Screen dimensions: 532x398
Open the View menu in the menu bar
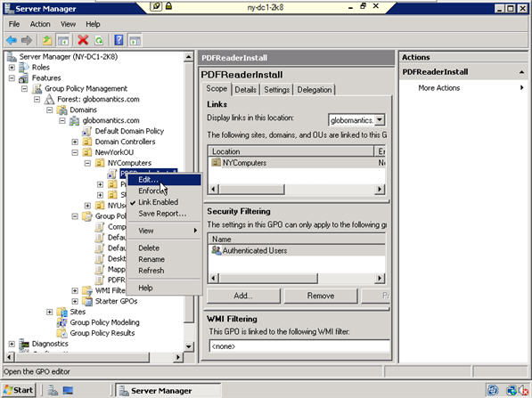68,24
